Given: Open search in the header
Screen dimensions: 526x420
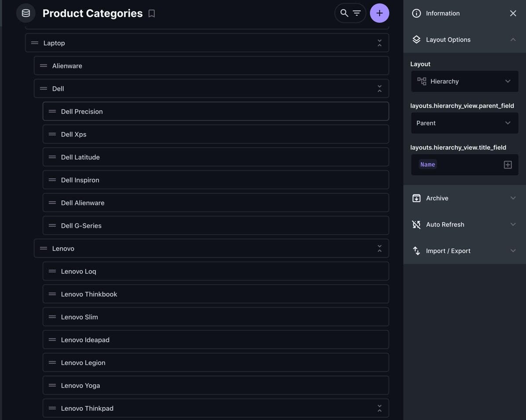Looking at the screenshot, I should point(344,13).
